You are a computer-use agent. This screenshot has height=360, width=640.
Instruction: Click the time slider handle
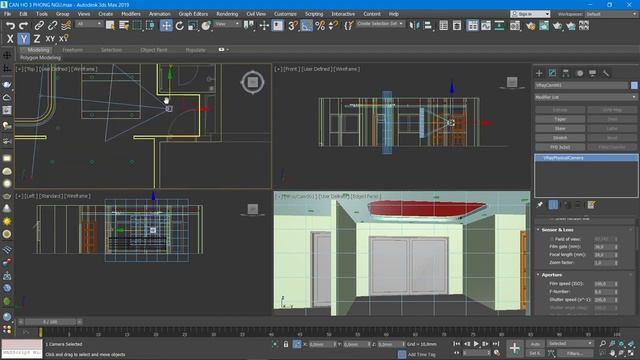(51, 322)
